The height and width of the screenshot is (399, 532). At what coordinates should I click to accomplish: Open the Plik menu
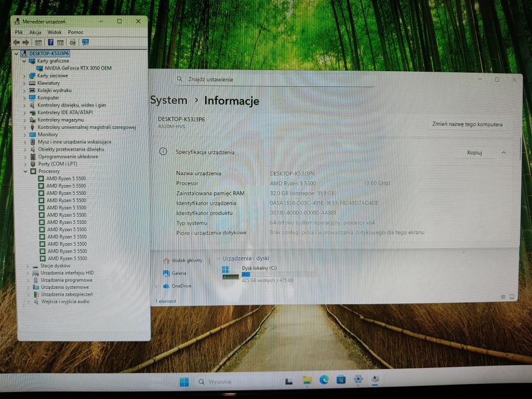pos(19,32)
